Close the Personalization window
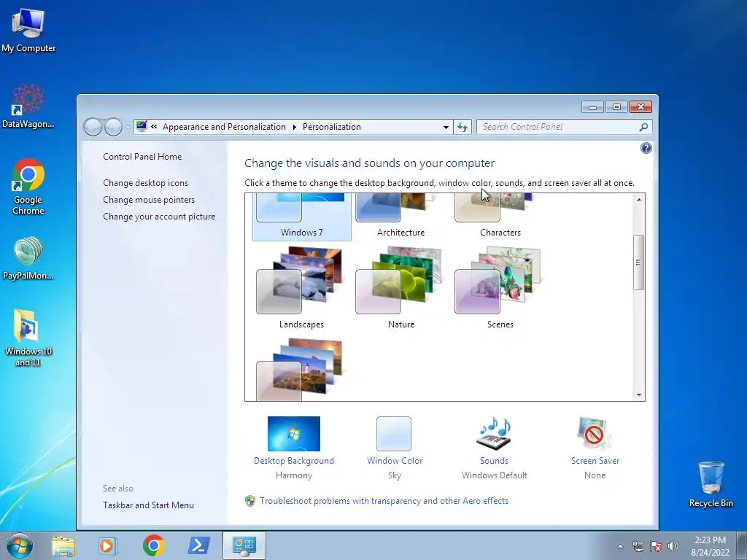The height and width of the screenshot is (560, 747). [640, 107]
